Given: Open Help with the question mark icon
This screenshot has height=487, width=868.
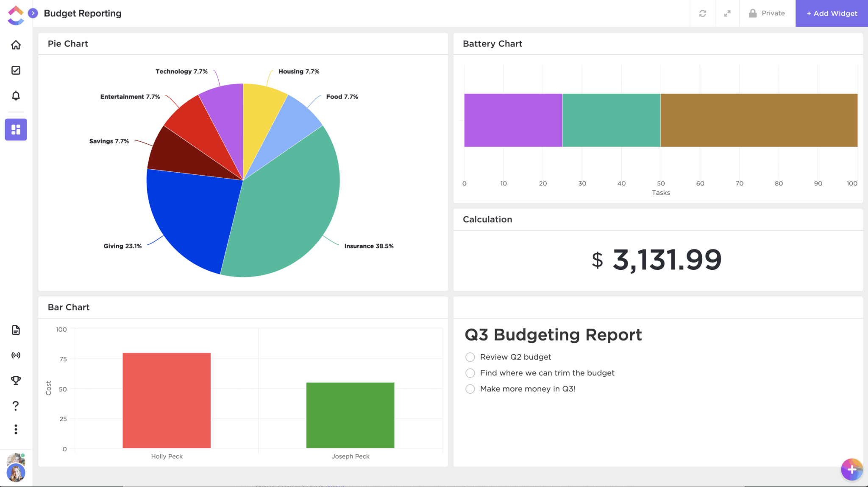Looking at the screenshot, I should [x=16, y=406].
